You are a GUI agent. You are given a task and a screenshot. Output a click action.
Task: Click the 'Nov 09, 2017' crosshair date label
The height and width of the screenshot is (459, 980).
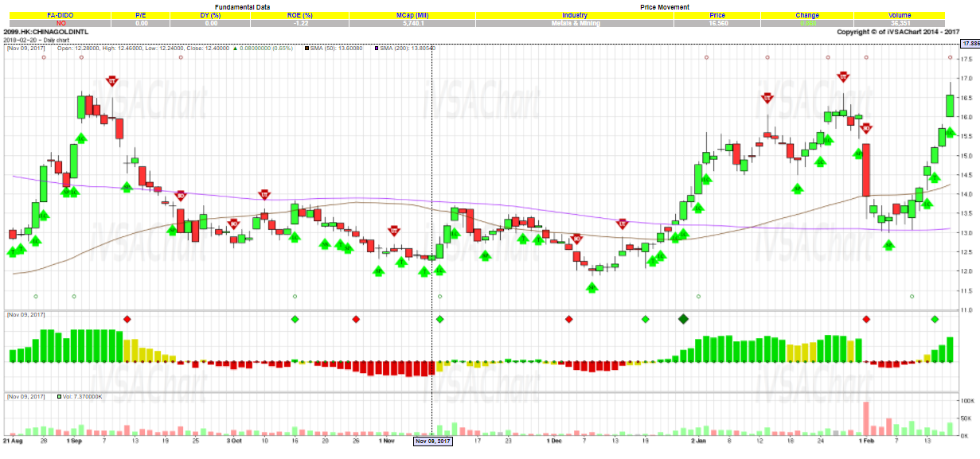[432, 440]
